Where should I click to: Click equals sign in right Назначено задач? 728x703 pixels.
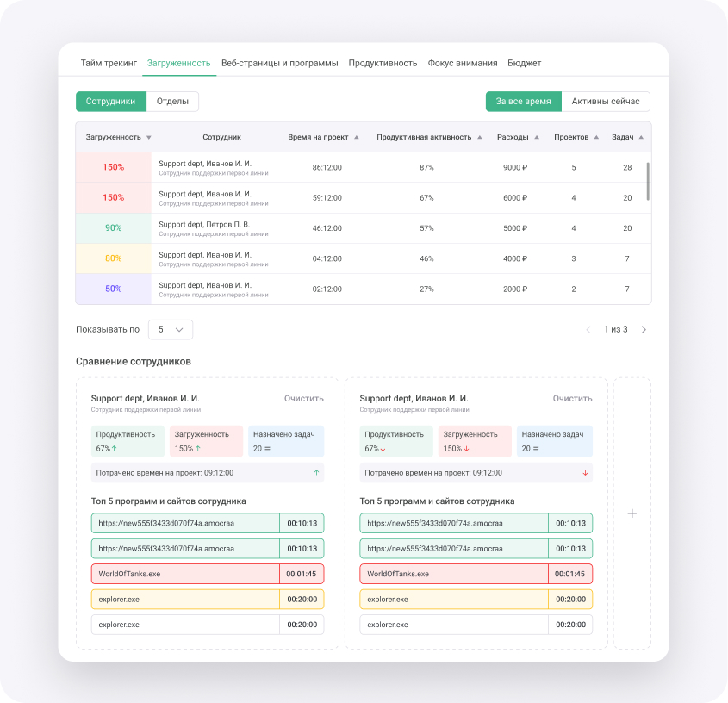[536, 449]
